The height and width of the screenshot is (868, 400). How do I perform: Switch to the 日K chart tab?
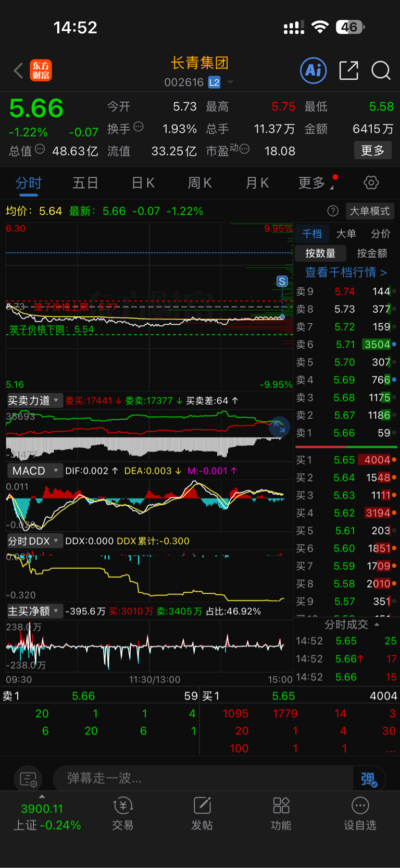143,183
